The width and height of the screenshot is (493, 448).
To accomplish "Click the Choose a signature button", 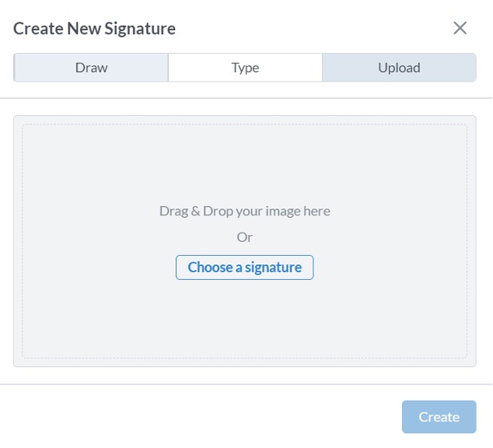I will [244, 268].
